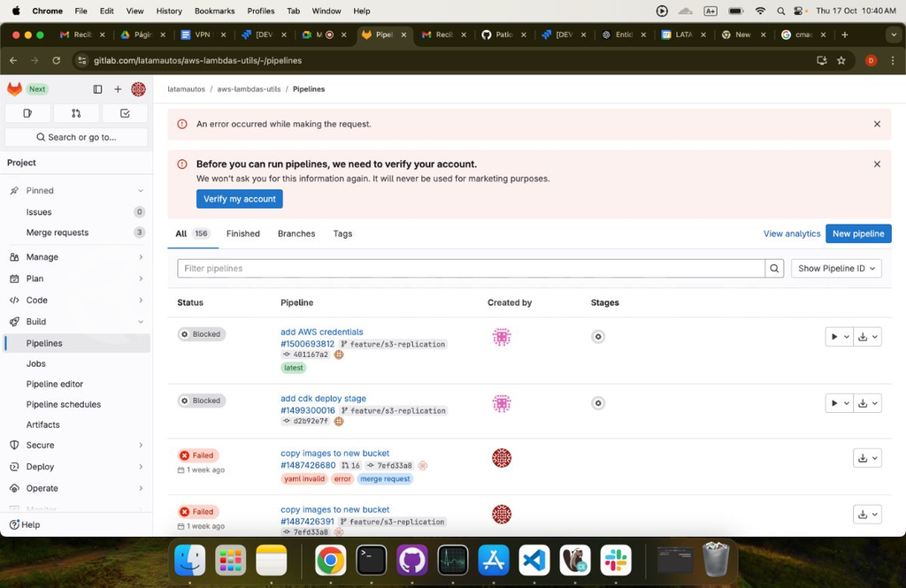
Task: Open the user avatar menu in the sidebar
Action: (x=138, y=89)
